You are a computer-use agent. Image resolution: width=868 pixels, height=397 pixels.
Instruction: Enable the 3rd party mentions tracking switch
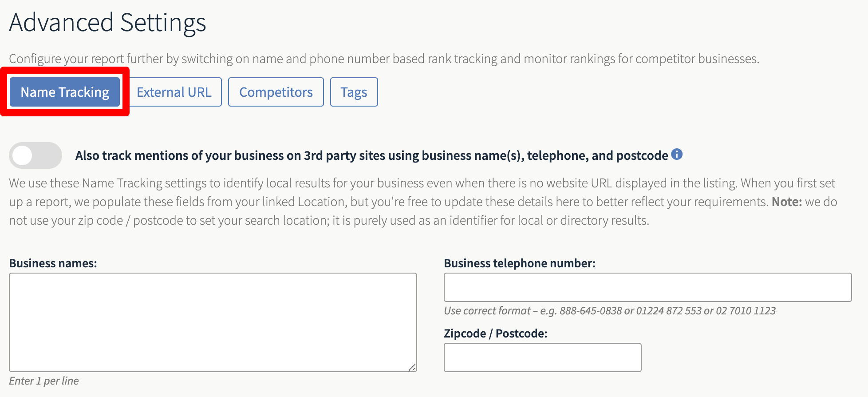pos(36,155)
